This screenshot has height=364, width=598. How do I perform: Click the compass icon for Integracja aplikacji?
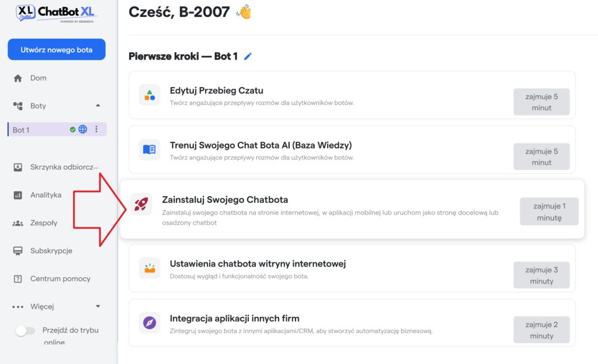[149, 323]
